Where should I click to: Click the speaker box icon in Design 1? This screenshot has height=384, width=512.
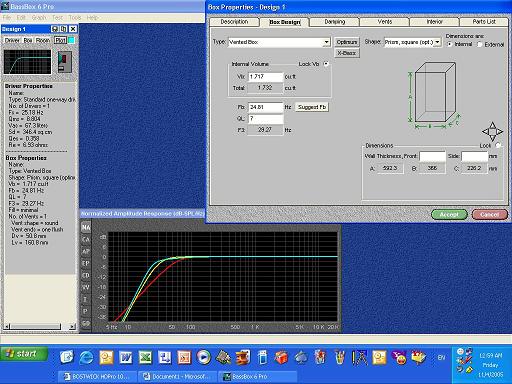pyautogui.click(x=65, y=62)
